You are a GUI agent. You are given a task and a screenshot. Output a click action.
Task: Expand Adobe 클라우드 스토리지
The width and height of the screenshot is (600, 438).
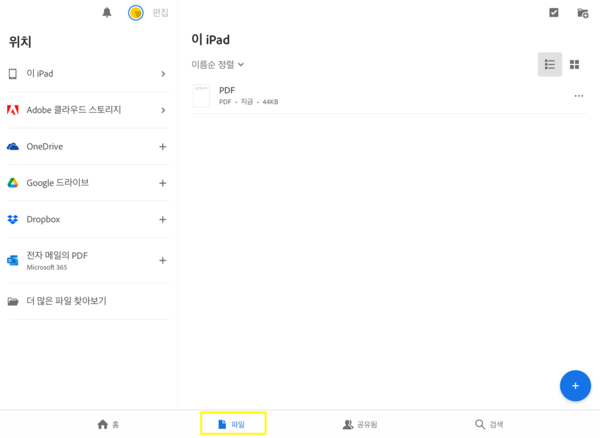(x=163, y=110)
